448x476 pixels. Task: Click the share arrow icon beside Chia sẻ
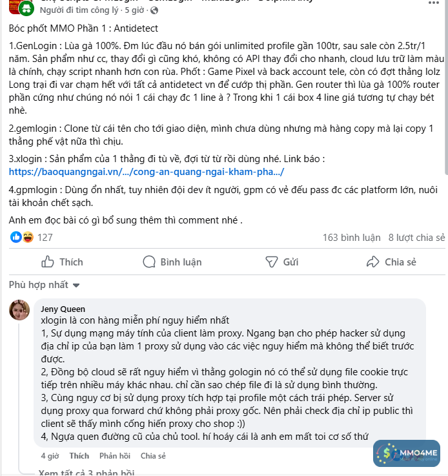(x=372, y=262)
